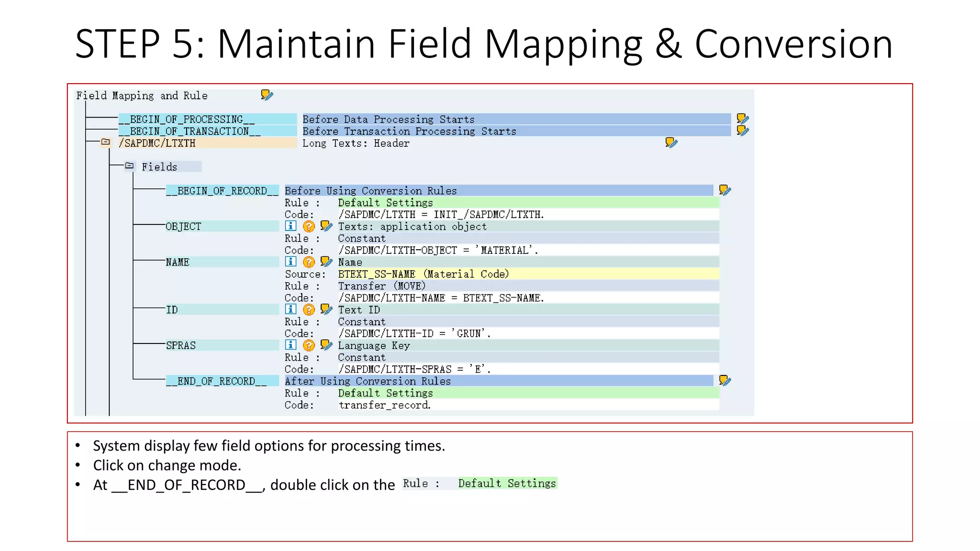The image size is (980, 551).
Task: Click question mark icon for ID field
Action: pyautogui.click(x=309, y=309)
